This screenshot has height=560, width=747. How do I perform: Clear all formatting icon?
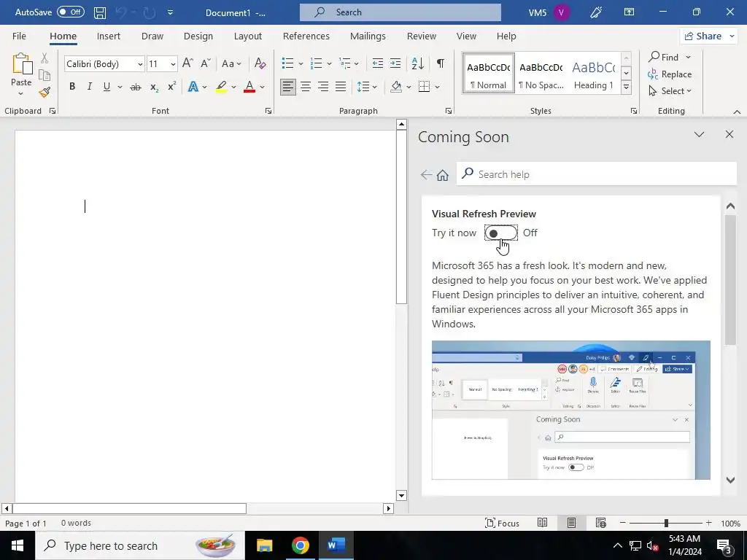(x=260, y=63)
